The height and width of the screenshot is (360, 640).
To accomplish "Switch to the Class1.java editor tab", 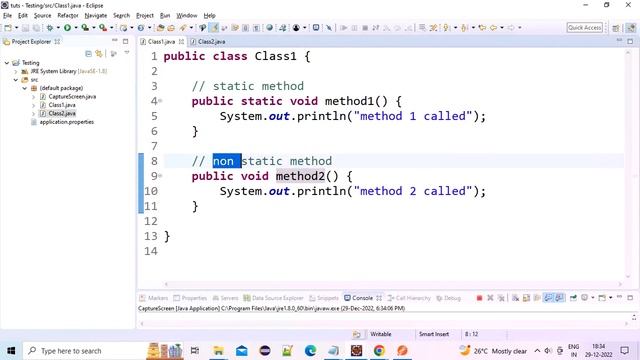I will 161,42.
